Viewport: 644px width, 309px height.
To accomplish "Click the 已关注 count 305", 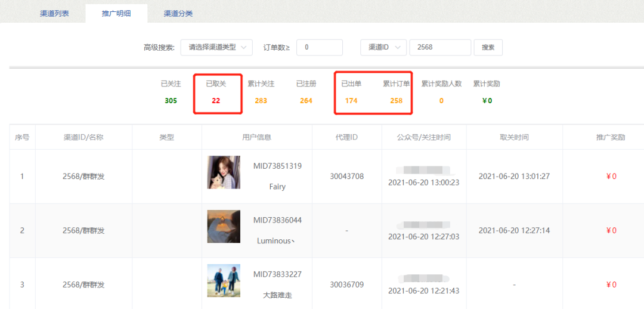I will point(171,101).
